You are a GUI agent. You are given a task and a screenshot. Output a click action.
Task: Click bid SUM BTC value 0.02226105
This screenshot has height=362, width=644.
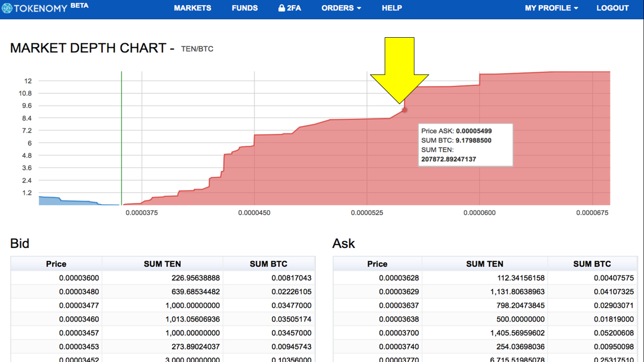pyautogui.click(x=291, y=292)
